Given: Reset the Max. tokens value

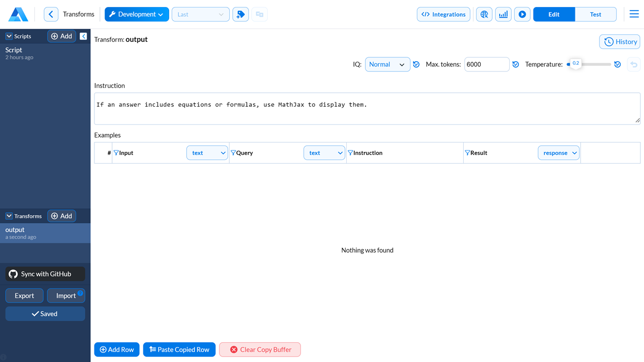Looking at the screenshot, I should point(515,64).
